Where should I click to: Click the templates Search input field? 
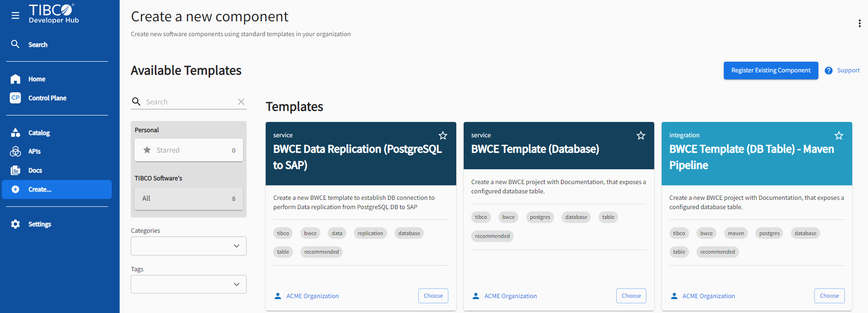tap(189, 102)
